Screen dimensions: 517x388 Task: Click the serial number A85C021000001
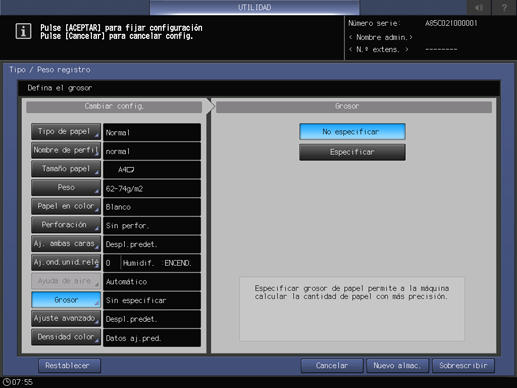click(x=451, y=23)
